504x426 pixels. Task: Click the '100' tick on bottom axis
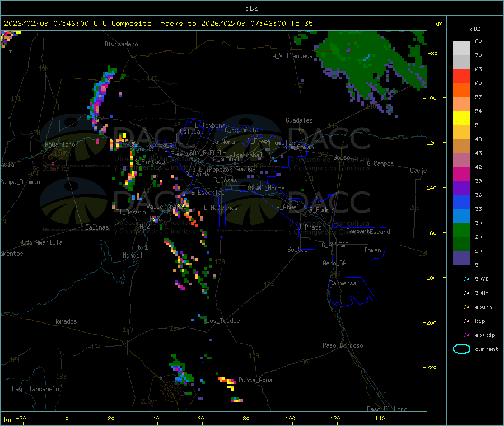(x=290, y=418)
